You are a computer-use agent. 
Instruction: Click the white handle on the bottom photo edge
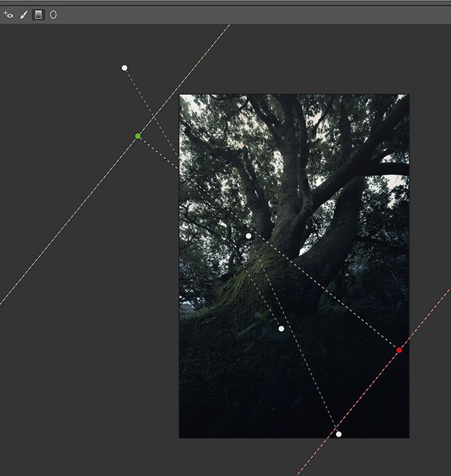339,434
